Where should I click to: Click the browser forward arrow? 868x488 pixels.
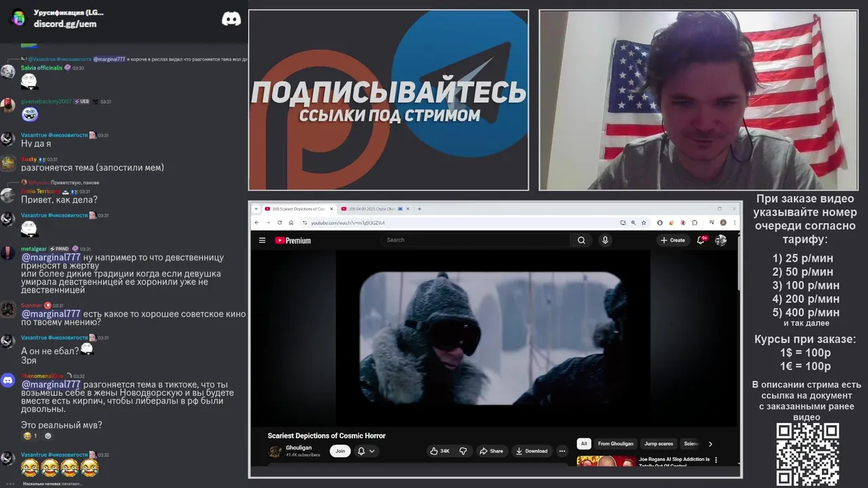pyautogui.click(x=268, y=222)
